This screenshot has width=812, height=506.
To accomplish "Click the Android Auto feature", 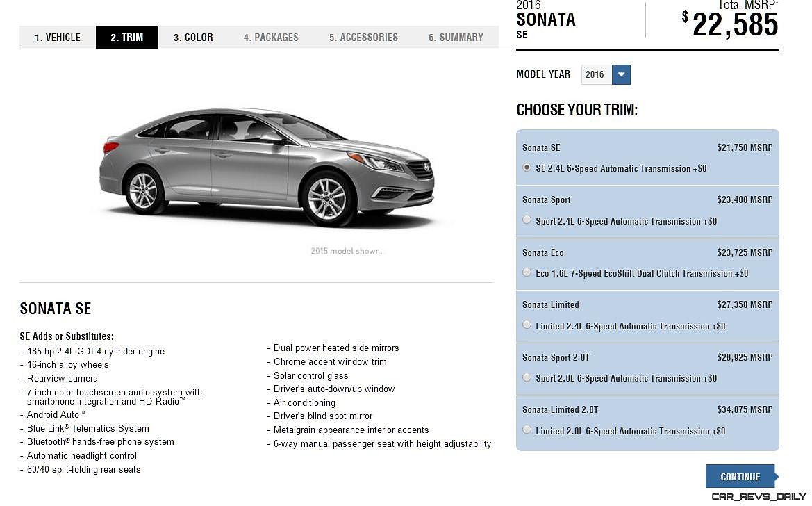I will 56,415.
